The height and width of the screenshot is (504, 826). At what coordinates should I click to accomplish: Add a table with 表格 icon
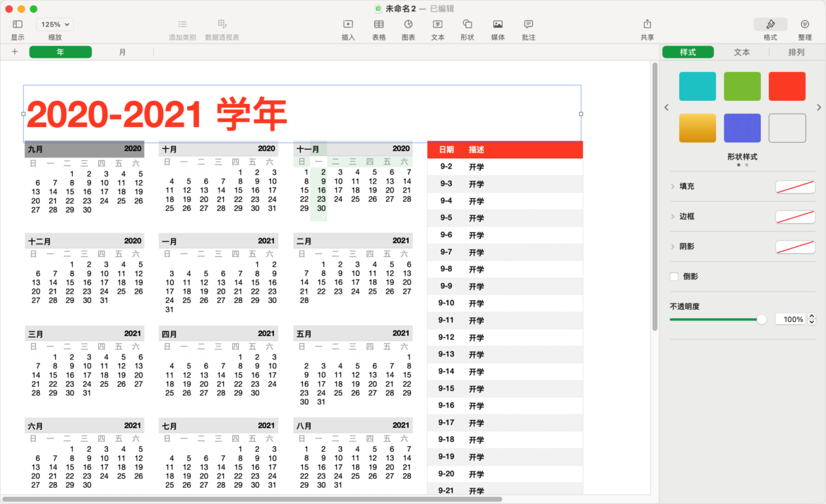378,24
